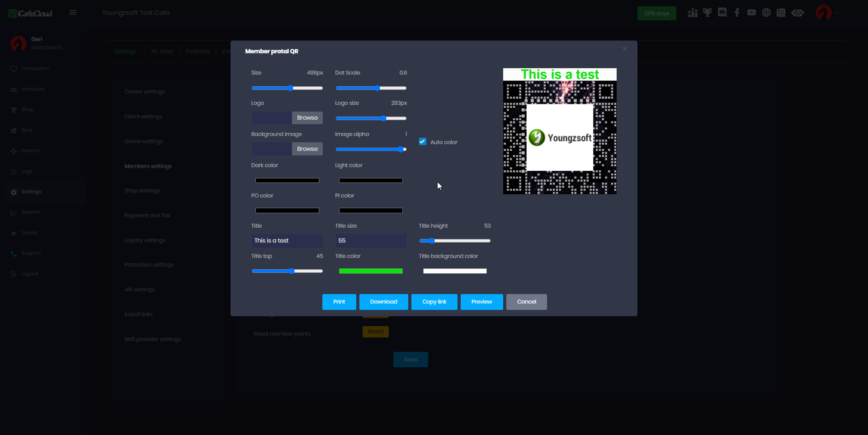Open the Dark color swatch
This screenshot has height=435, width=868.
pos(287,181)
